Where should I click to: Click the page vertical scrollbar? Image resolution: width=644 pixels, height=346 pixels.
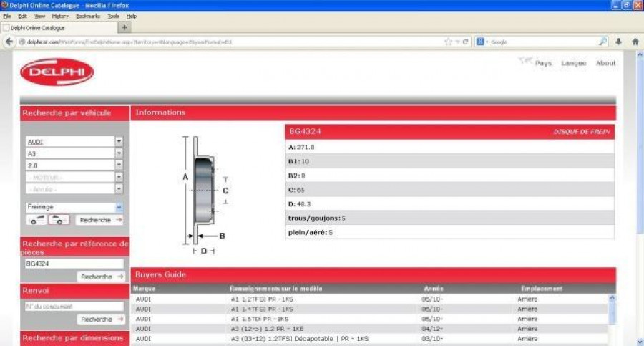point(640,198)
